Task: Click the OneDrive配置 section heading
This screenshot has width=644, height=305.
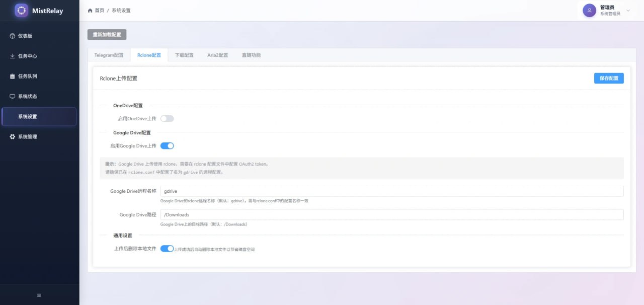Action: click(x=128, y=106)
